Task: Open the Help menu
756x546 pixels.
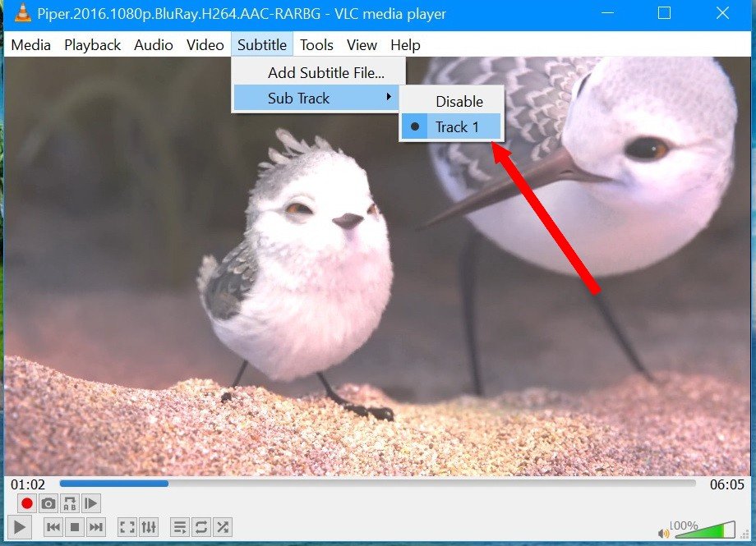Action: [405, 45]
